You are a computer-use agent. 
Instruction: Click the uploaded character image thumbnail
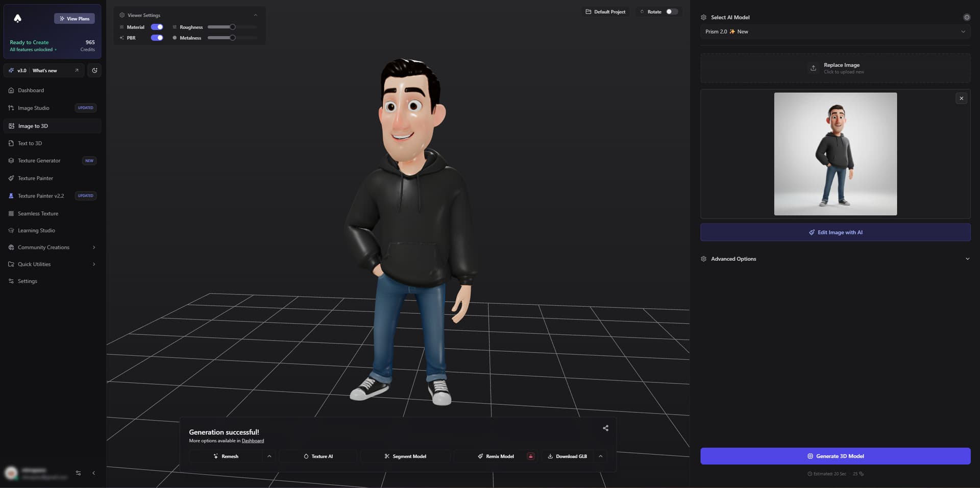point(835,154)
